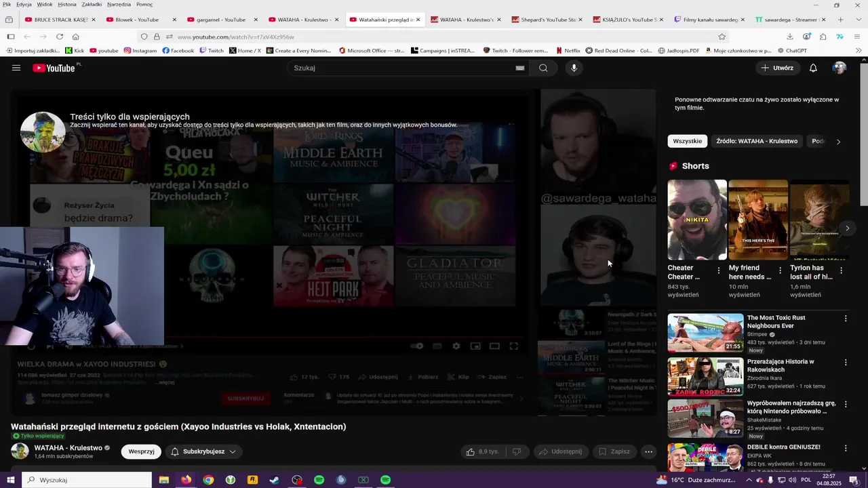Open options for Przerażająca Historia w Rakowiskach
The height and width of the screenshot is (488, 868).
846,362
